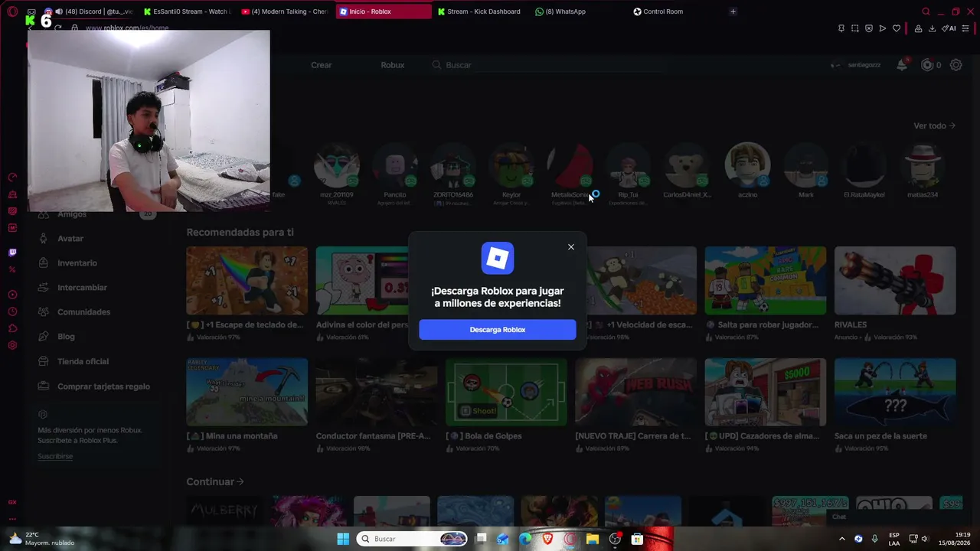Open the Opera GX menu logo

click(12, 11)
